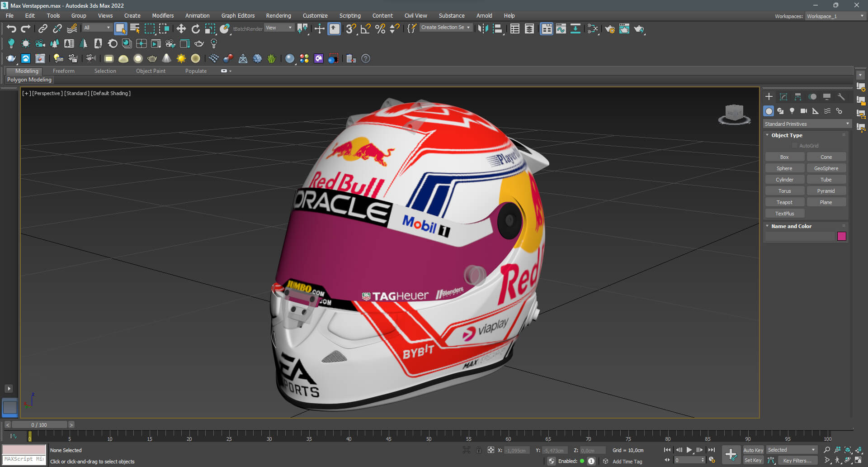868x467 pixels.
Task: Open the Graph Editors menu
Action: (238, 15)
